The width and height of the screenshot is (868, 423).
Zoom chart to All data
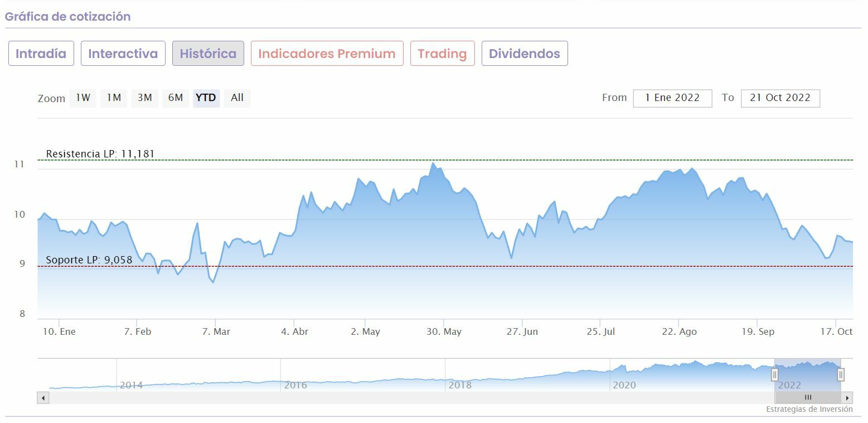coord(237,98)
